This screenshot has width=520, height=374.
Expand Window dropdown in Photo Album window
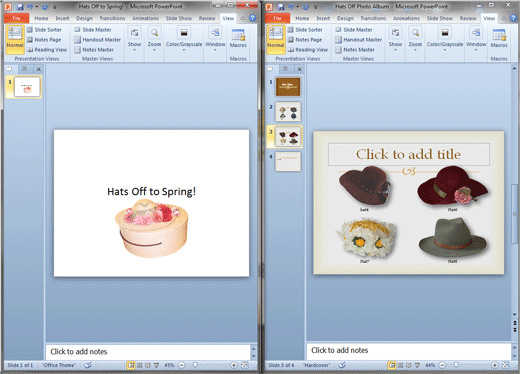point(476,39)
